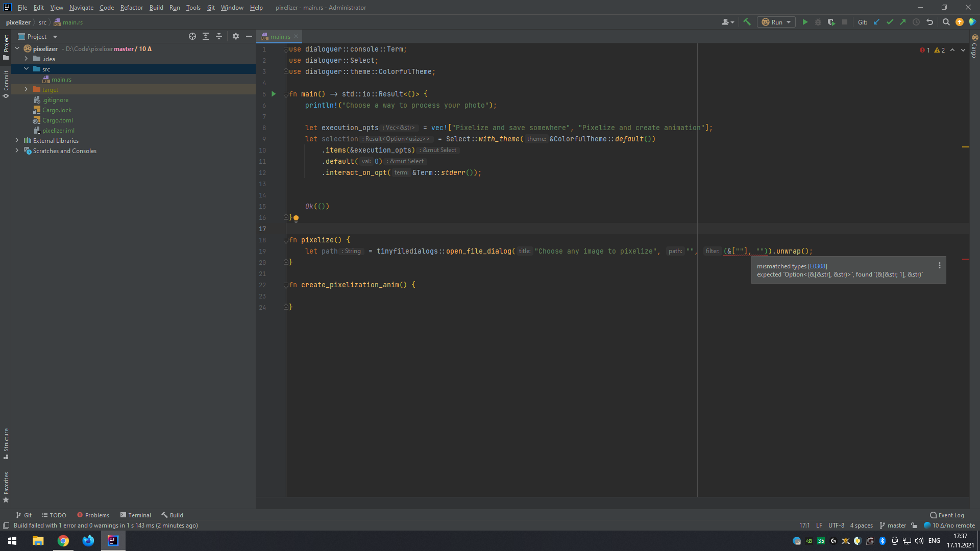Open the Git menu
Viewport: 980px width, 551px height.
tap(211, 8)
